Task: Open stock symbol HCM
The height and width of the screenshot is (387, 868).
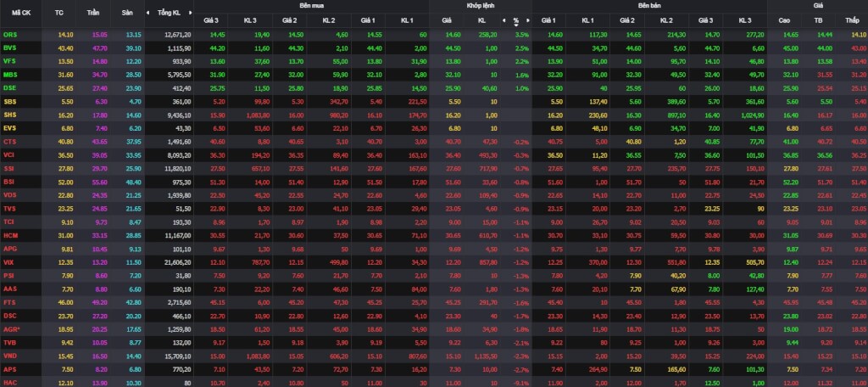Action: pos(10,235)
